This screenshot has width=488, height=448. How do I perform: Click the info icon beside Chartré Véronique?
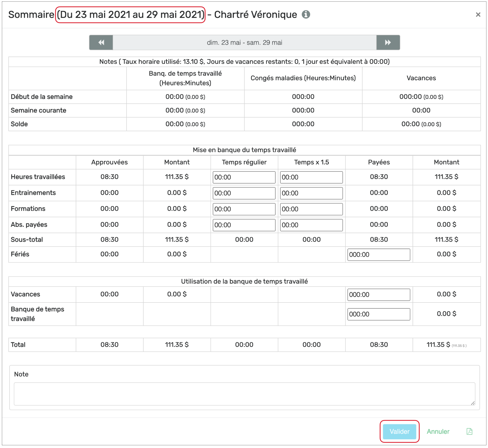pyautogui.click(x=306, y=15)
